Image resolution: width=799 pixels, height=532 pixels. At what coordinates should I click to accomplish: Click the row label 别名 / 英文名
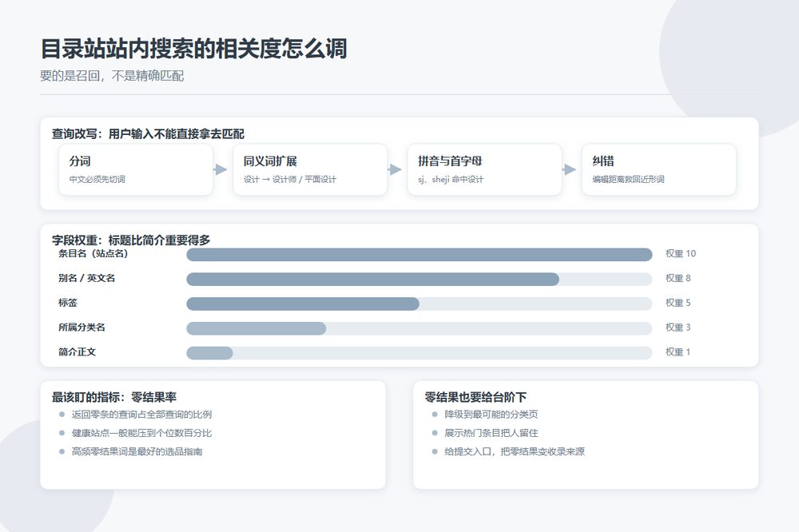pyautogui.click(x=86, y=278)
